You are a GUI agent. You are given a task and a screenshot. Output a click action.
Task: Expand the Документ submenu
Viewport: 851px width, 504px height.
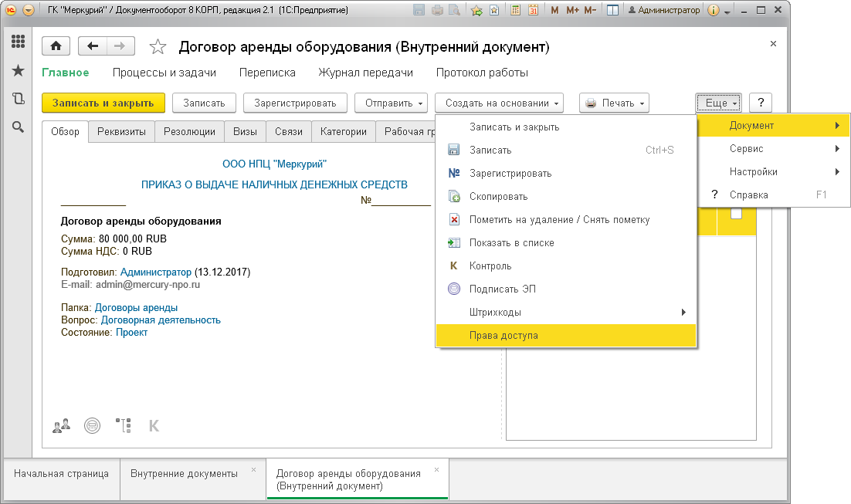point(774,125)
